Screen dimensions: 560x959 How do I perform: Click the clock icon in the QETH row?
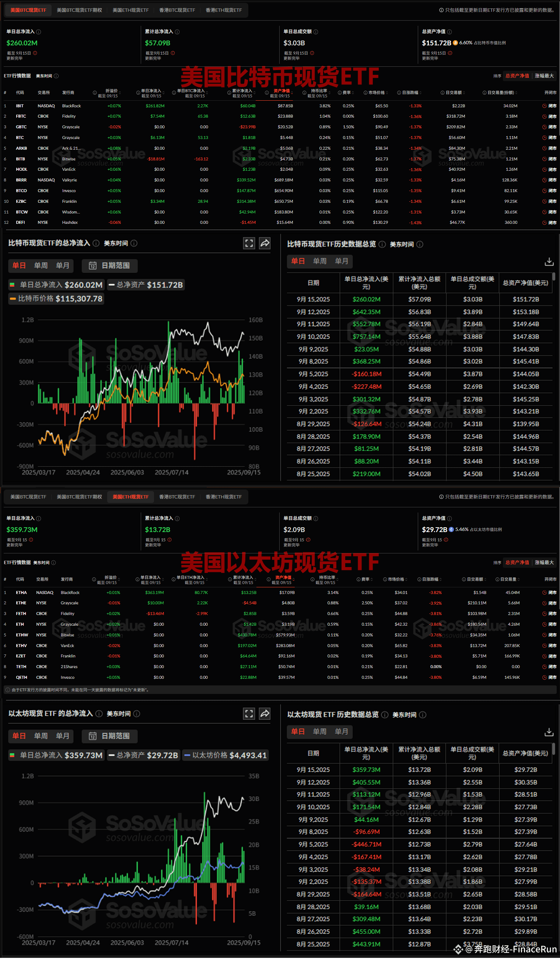[x=545, y=678]
